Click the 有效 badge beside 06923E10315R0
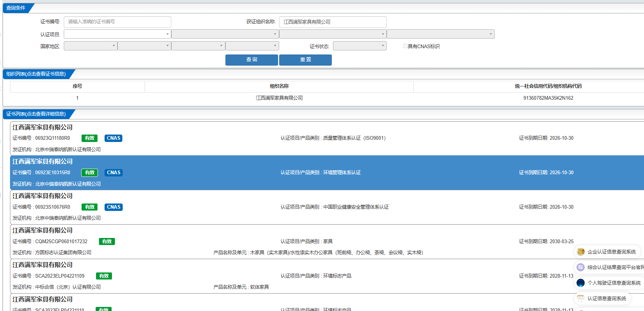Screen dimensions: 644x311 pos(89,173)
